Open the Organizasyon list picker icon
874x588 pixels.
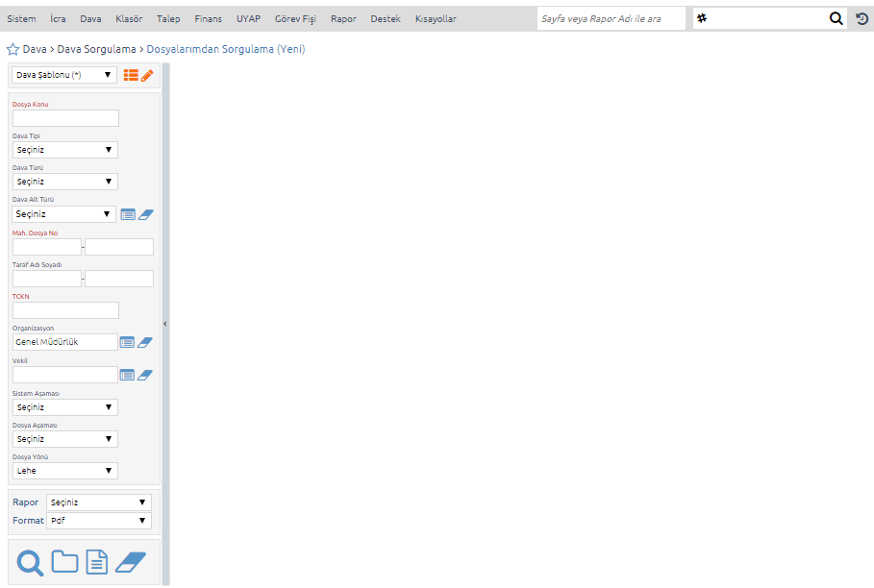127,342
